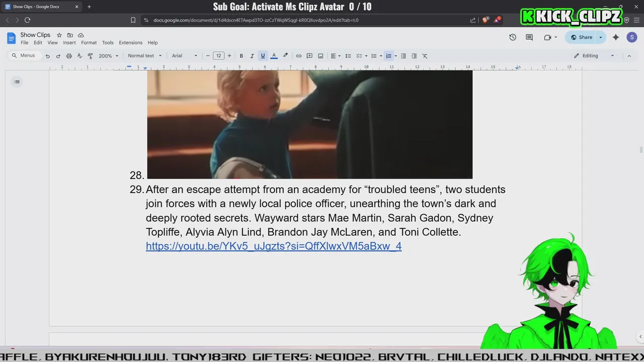
Task: Star the Show Clips document
Action: [59, 35]
